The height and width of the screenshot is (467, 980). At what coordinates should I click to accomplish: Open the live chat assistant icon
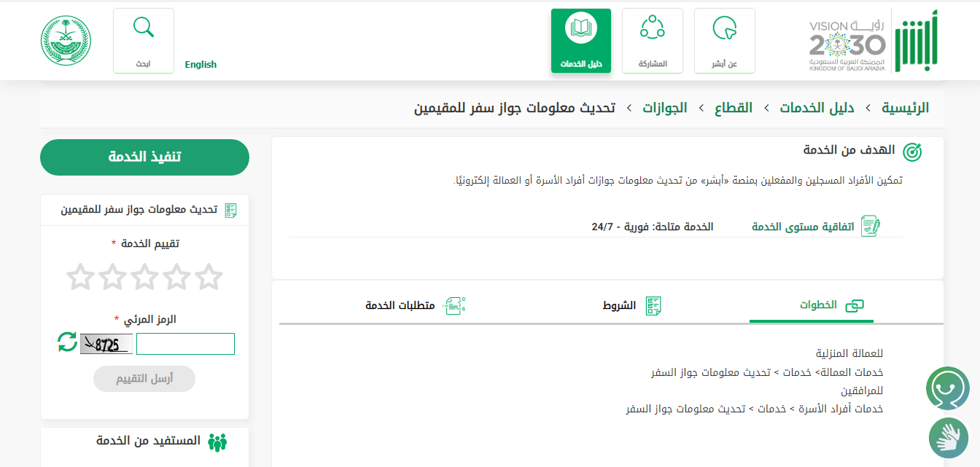pyautogui.click(x=948, y=388)
